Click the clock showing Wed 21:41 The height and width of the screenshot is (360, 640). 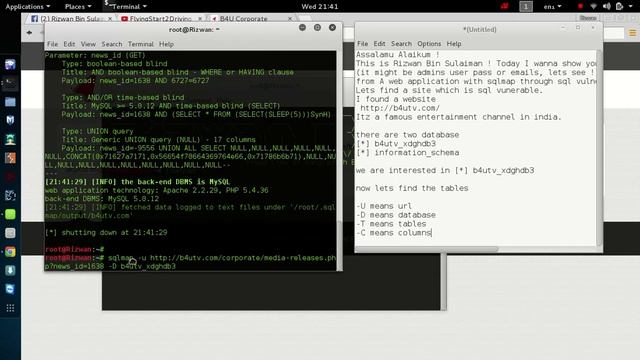[x=320, y=7]
